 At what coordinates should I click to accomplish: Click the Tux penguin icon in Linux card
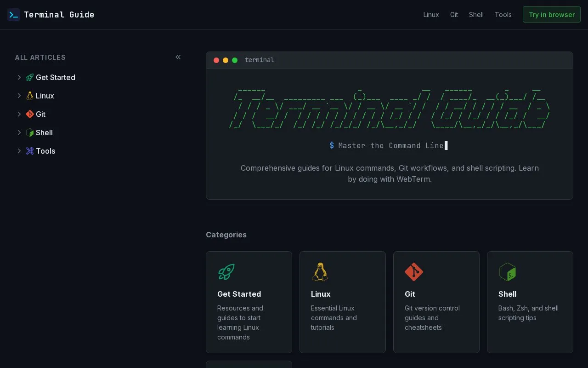[x=320, y=272]
